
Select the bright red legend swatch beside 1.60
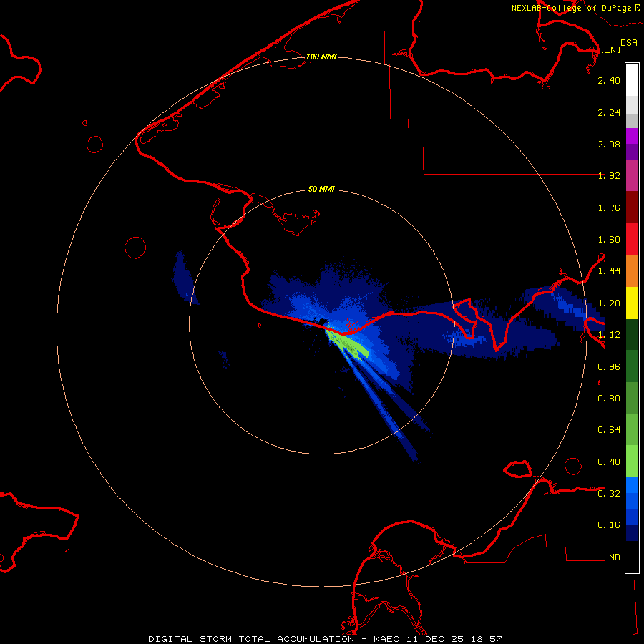coord(632,239)
